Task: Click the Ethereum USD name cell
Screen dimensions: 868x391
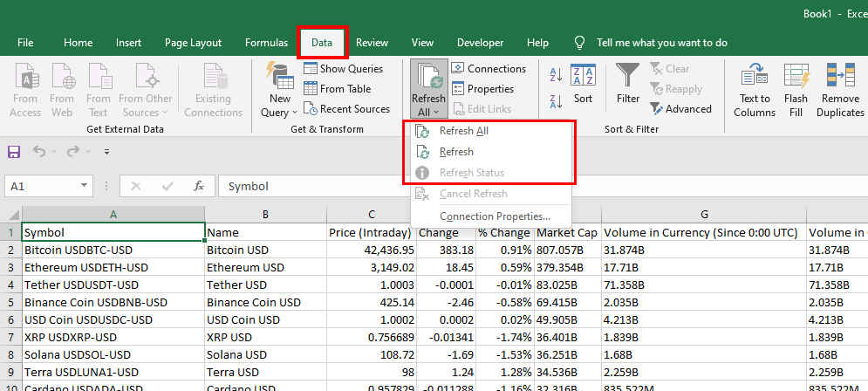Action: pos(266,267)
